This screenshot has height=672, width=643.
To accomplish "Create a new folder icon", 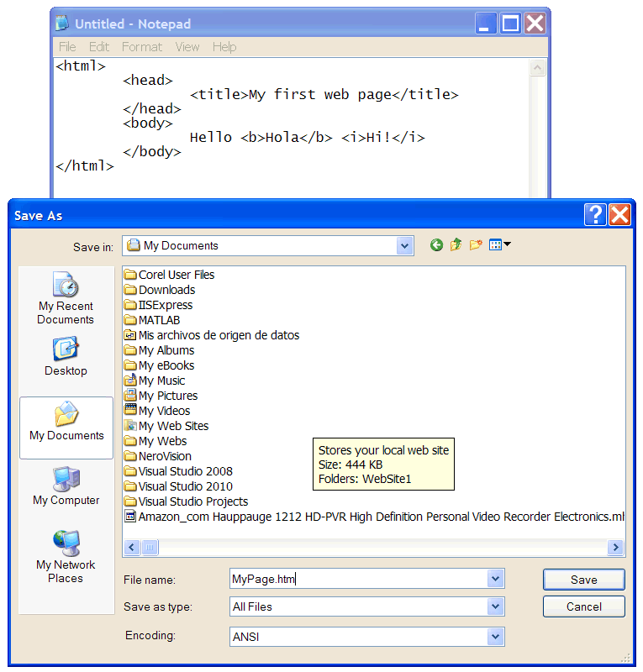I will [x=476, y=244].
